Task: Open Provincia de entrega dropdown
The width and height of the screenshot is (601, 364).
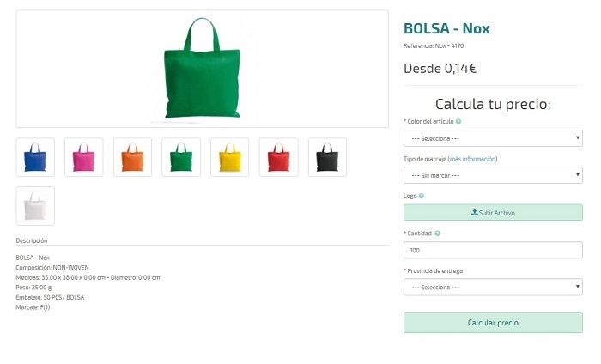Action: [x=493, y=287]
